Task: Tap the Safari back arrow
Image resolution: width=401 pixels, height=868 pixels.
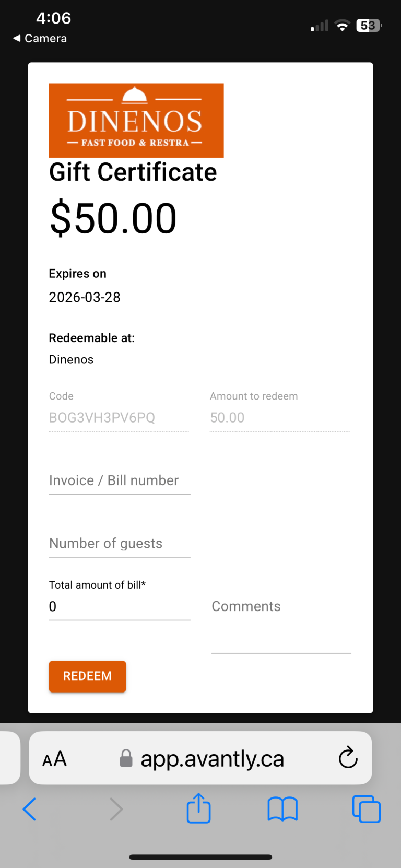Action: (30, 809)
